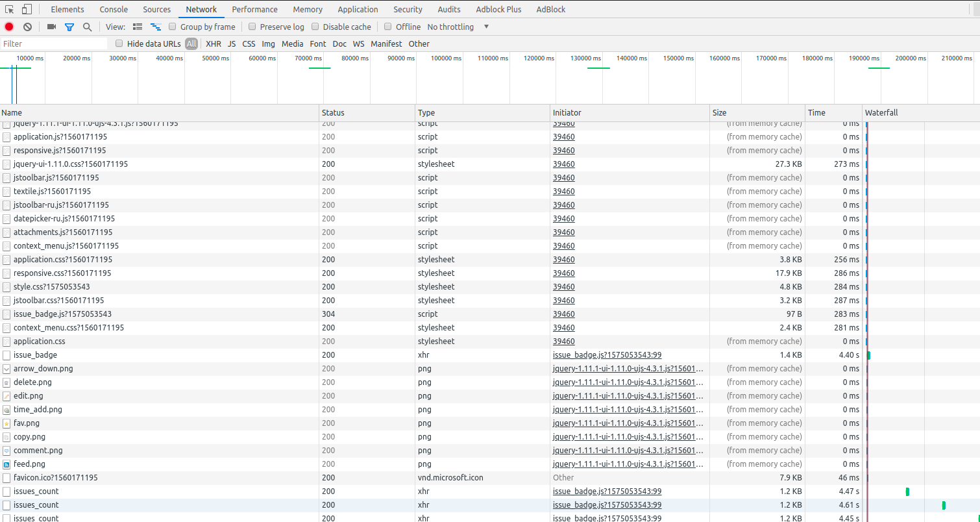Click the capture screenshots camera icon
980x522 pixels.
tap(51, 27)
